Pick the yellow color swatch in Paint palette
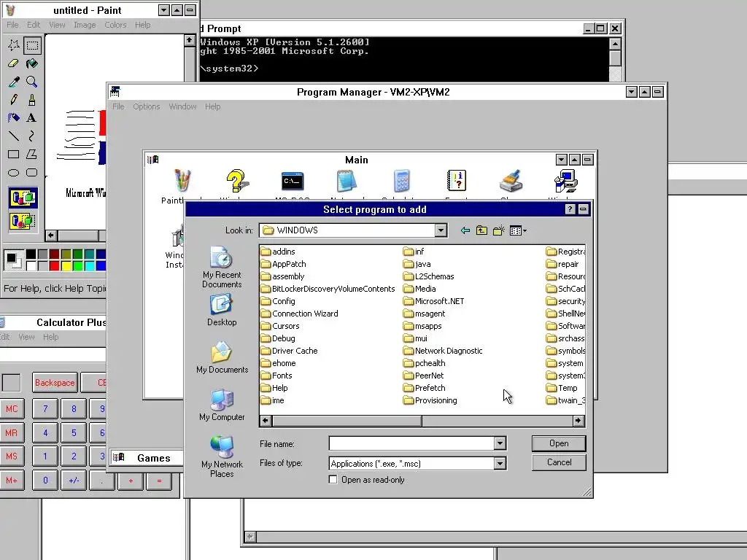The width and height of the screenshot is (747, 560). pos(66,265)
